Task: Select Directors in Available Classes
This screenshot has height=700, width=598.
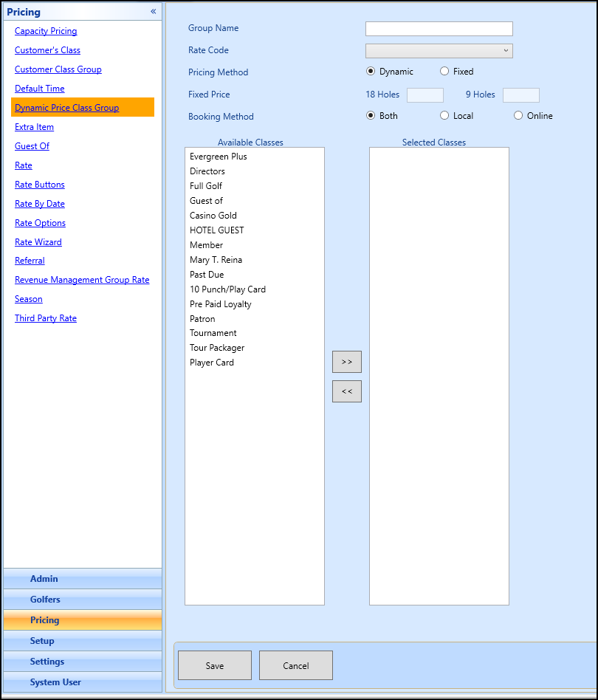Action: pos(207,171)
